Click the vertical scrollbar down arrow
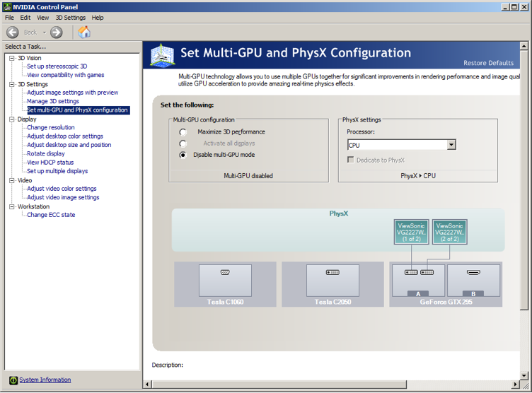The width and height of the screenshot is (532, 393). [525, 375]
